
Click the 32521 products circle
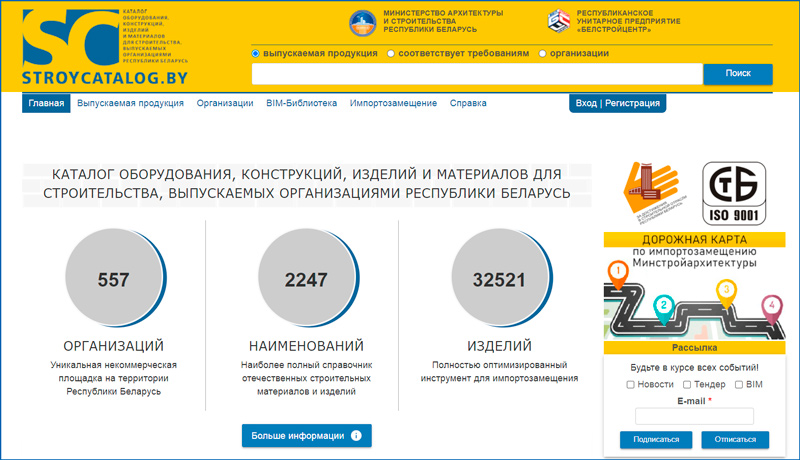501,280
